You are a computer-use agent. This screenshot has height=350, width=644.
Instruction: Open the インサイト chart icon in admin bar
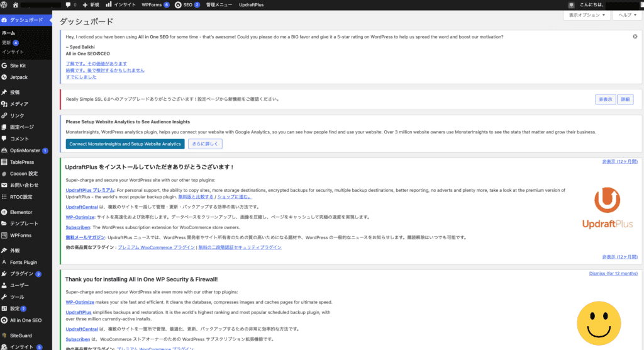pos(108,4)
